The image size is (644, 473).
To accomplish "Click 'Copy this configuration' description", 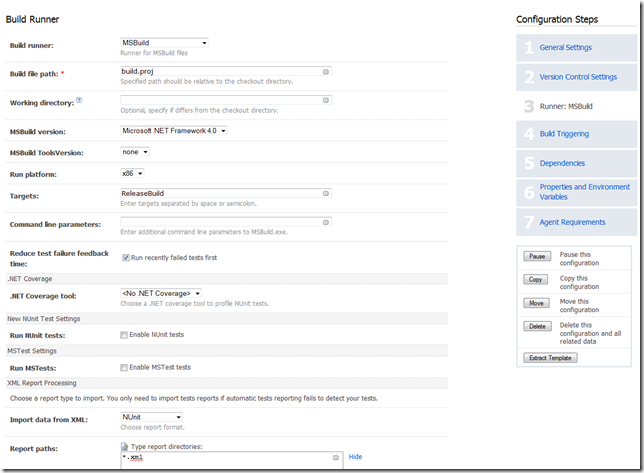I will click(579, 282).
